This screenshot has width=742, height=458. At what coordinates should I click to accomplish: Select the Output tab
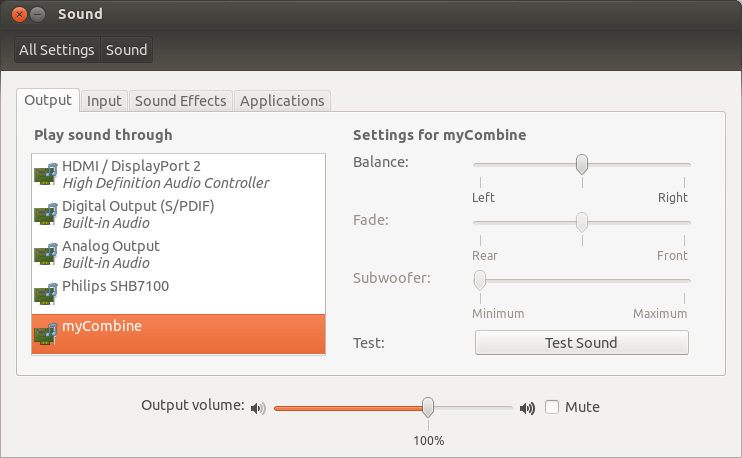coord(48,100)
